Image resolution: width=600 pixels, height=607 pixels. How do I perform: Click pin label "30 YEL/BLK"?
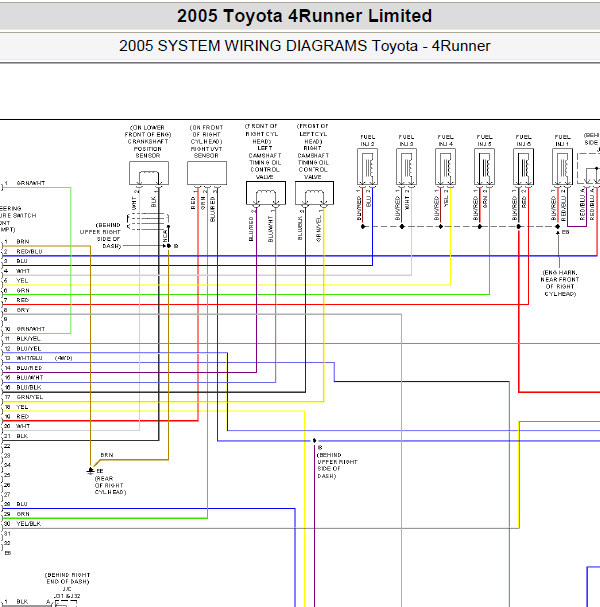coord(22,524)
